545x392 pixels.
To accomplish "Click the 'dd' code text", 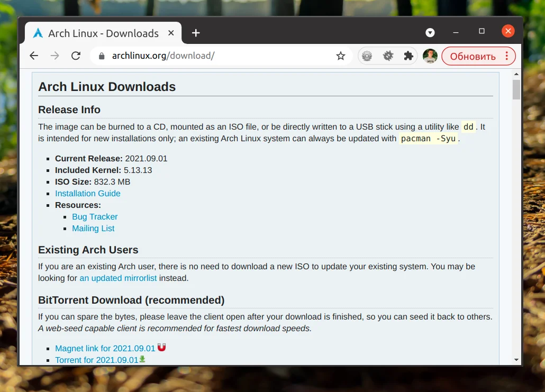I will [x=468, y=127].
